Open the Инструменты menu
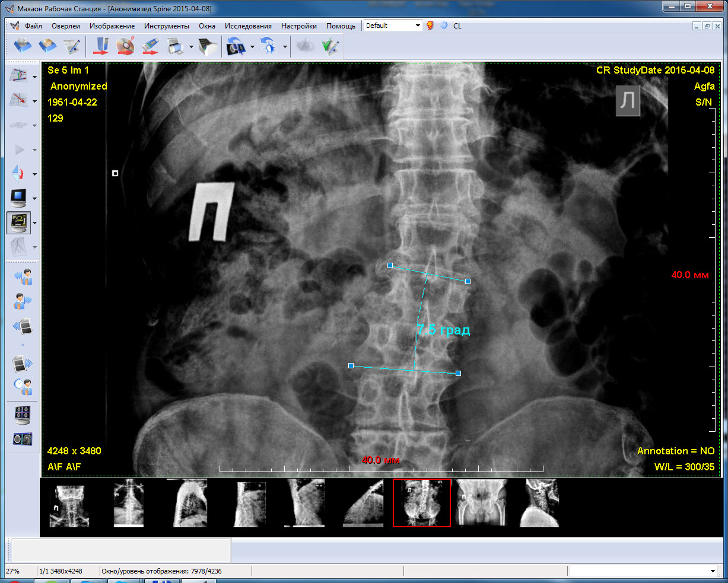Image resolution: width=728 pixels, height=583 pixels. tap(167, 26)
